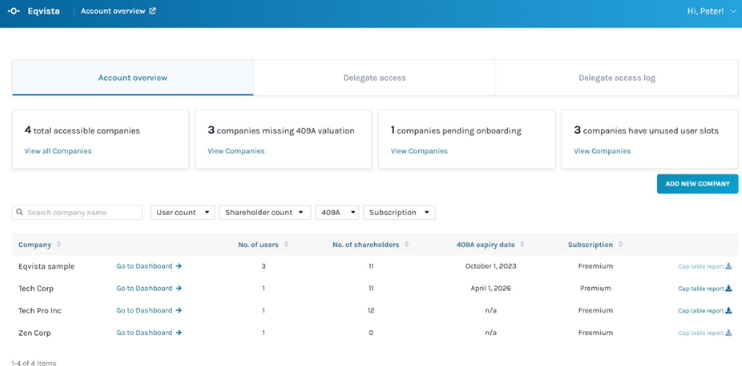
Task: View companies with unused user slots
Action: pos(602,151)
